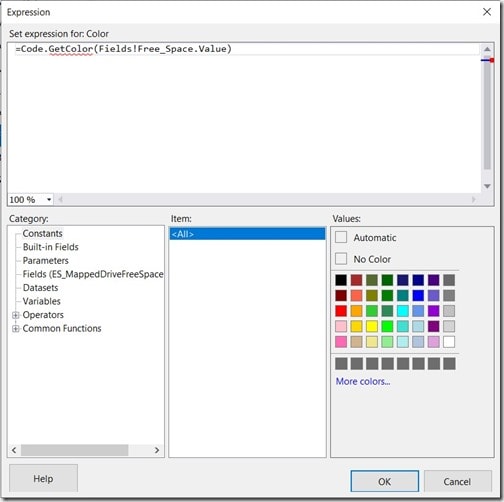Pick the hot pink color swatch
Screen dimensions: 504x502
(x=341, y=342)
